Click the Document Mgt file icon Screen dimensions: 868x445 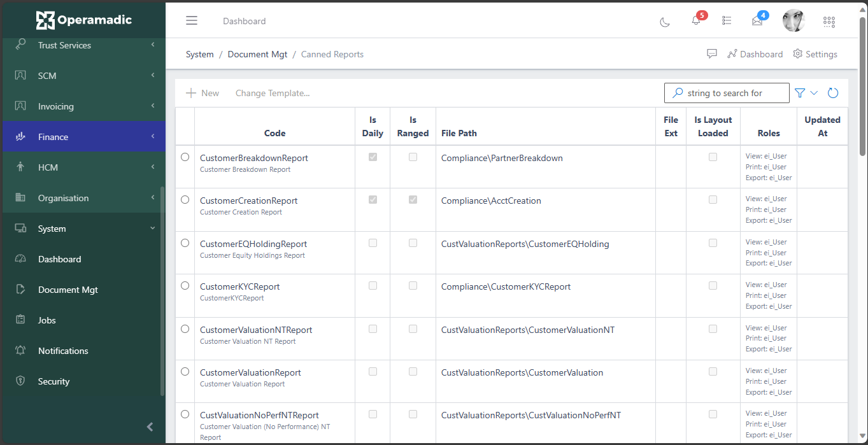[20, 289]
